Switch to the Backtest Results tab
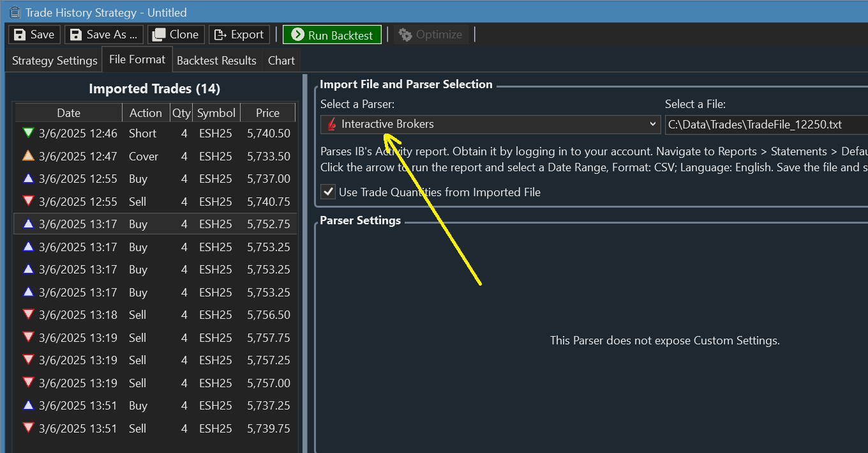 pyautogui.click(x=216, y=61)
